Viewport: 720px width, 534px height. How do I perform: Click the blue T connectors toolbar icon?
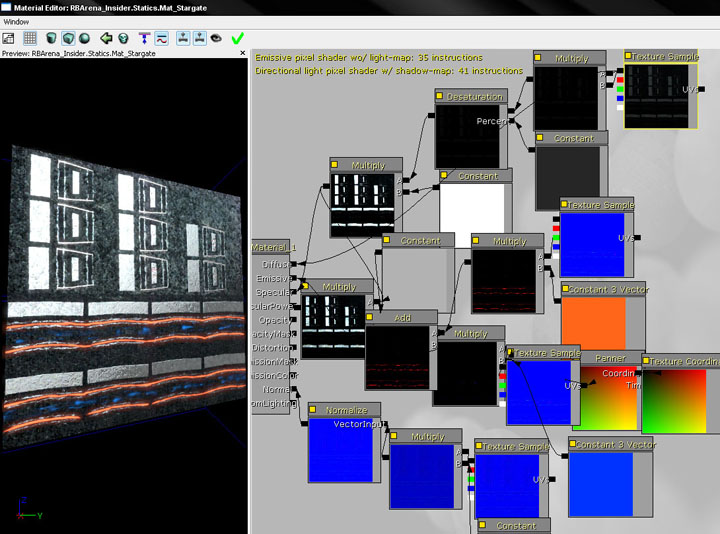coord(145,38)
